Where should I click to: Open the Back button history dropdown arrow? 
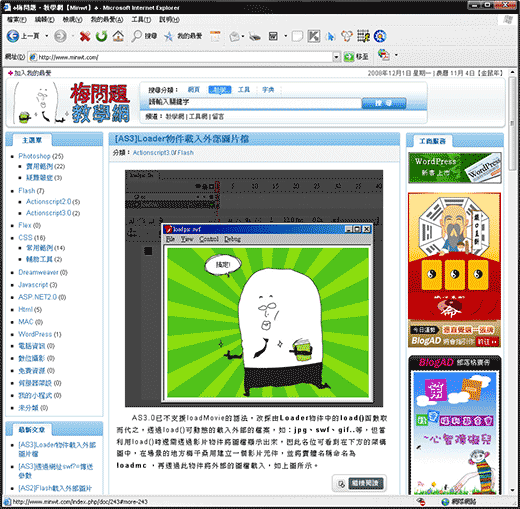tap(46, 36)
